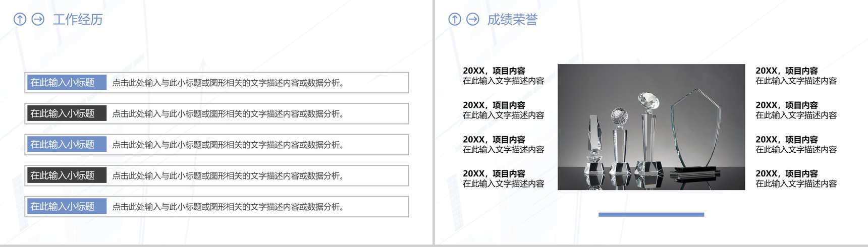This screenshot has height=247, width=868.
Task: Select the bottom blue 在此输入小标题 label
Action: (67, 207)
